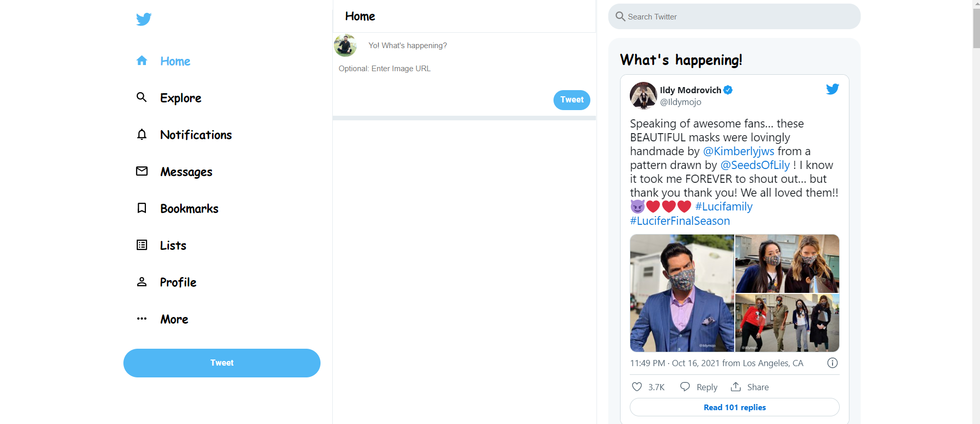The height and width of the screenshot is (424, 980).
Task: Click the Bookmarks ribbon icon
Action: click(x=142, y=208)
